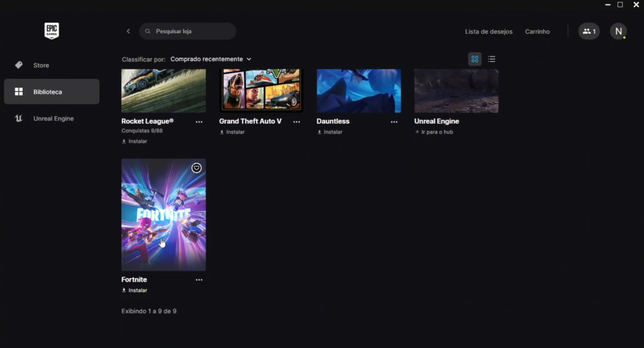Open Fortnite three-dot options menu
Viewport: 644px width, 348px height.
coord(199,280)
